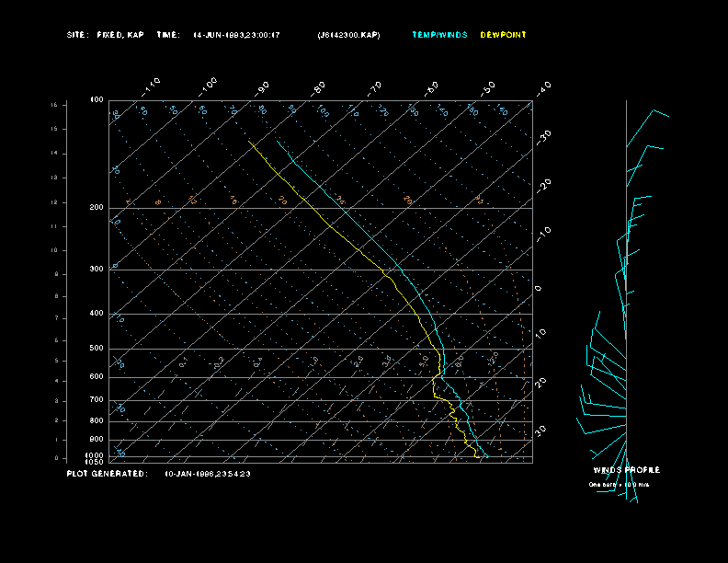728x563 pixels.
Task: Click the 300 pressure level axis label
Action: (x=97, y=270)
